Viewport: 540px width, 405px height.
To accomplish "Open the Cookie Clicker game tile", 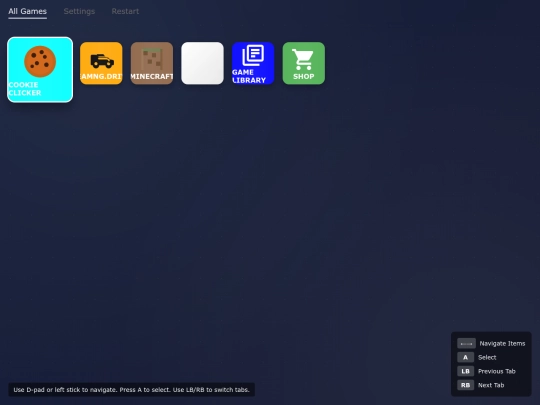I will (40, 70).
